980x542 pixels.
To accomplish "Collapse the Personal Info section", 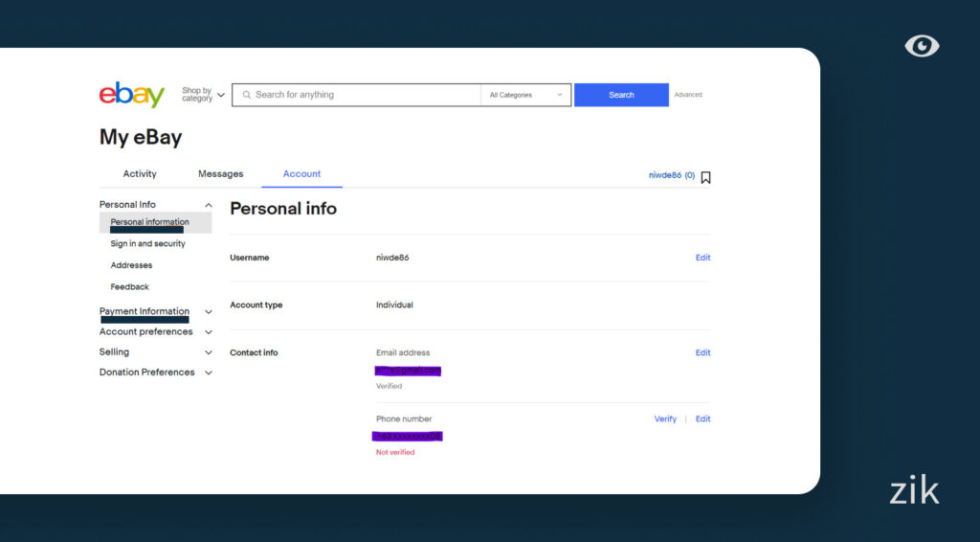I will (x=209, y=205).
